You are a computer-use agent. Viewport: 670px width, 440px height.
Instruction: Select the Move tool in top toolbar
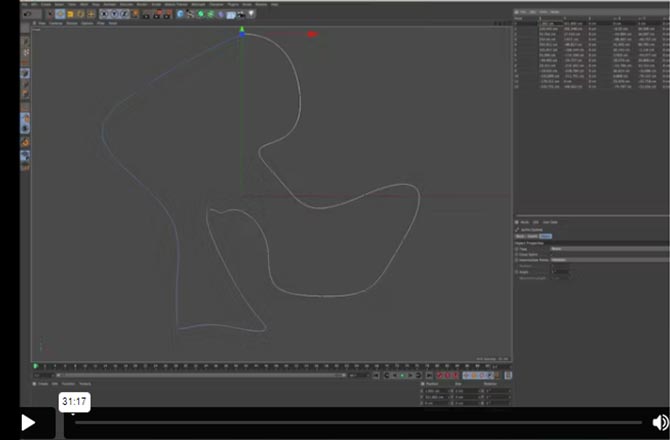(x=60, y=14)
